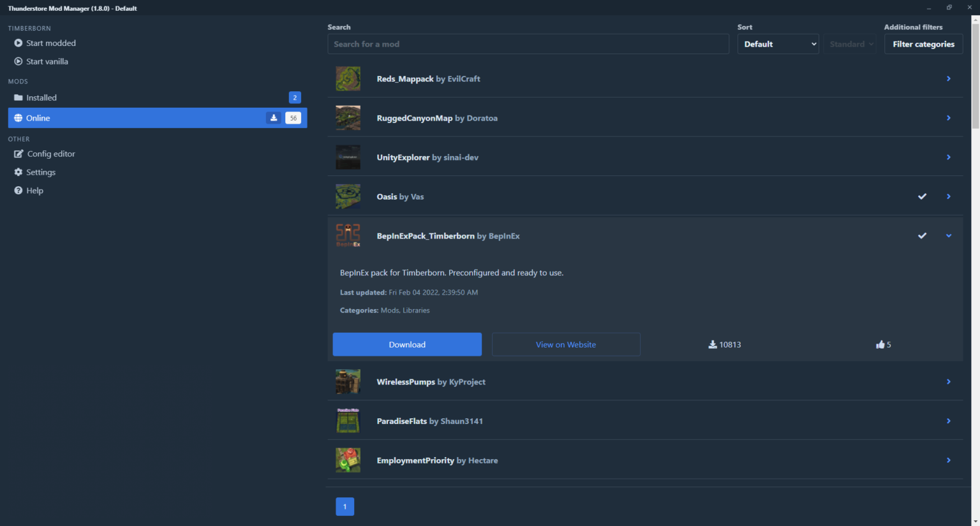Open the Installed mods section
980x526 pixels.
[x=41, y=98]
